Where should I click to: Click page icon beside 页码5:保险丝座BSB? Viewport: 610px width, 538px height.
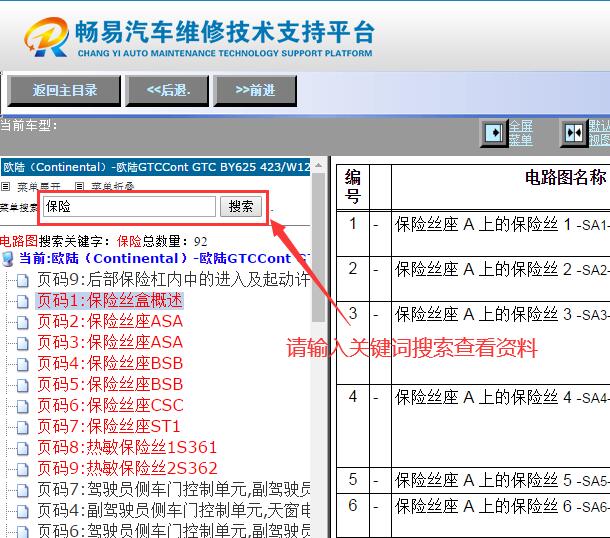tap(22, 385)
